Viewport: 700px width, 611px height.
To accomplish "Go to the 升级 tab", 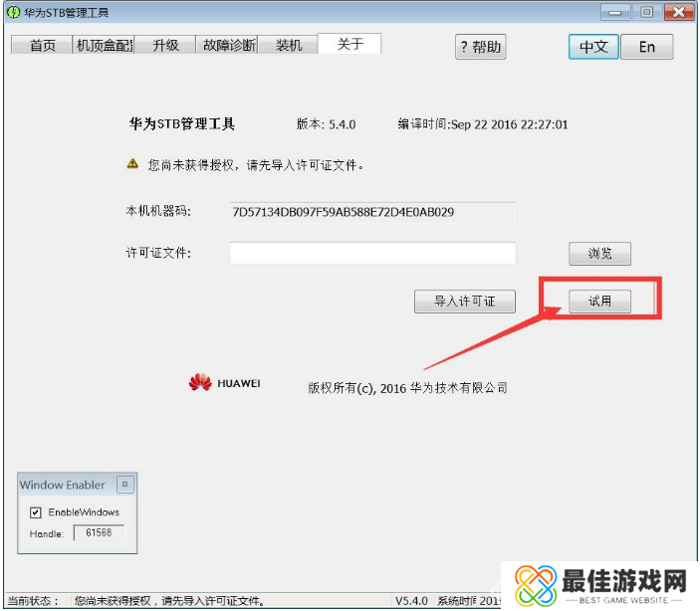I will click(x=165, y=46).
